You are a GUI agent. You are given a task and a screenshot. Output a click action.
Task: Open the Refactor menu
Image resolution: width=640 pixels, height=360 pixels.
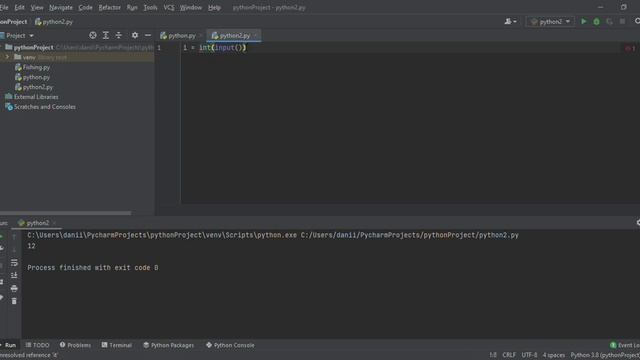(x=109, y=7)
